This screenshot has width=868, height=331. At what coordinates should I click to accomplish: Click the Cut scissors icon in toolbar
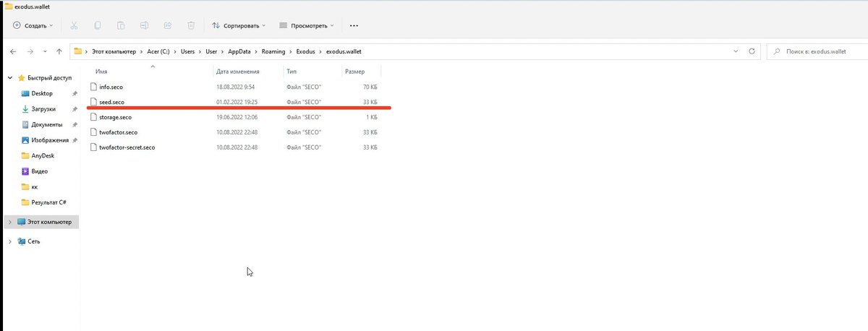pos(74,25)
